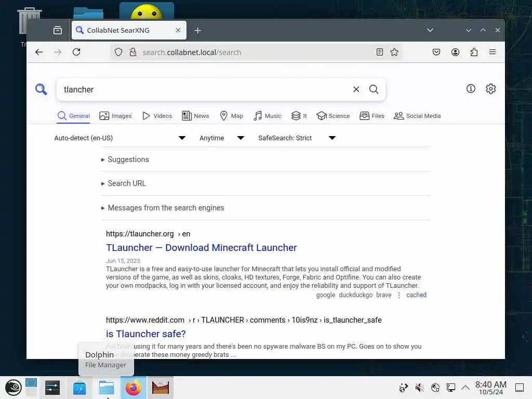Switch to the Music category tab
Screen dimensions: 532x399
(268, 116)
